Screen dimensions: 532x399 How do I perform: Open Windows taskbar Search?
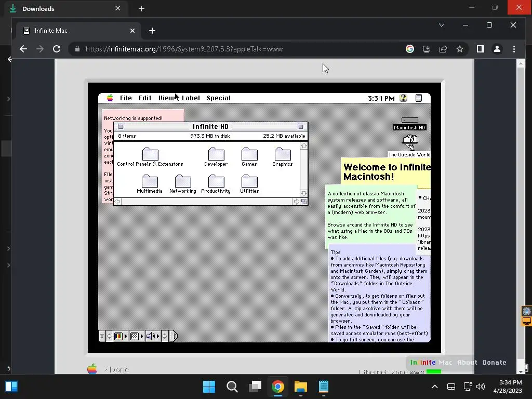point(232,387)
